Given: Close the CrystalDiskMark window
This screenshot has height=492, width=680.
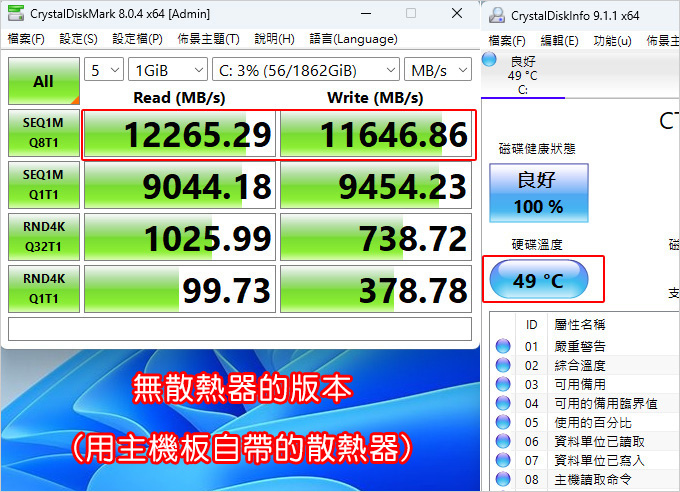Looking at the screenshot, I should [x=457, y=13].
